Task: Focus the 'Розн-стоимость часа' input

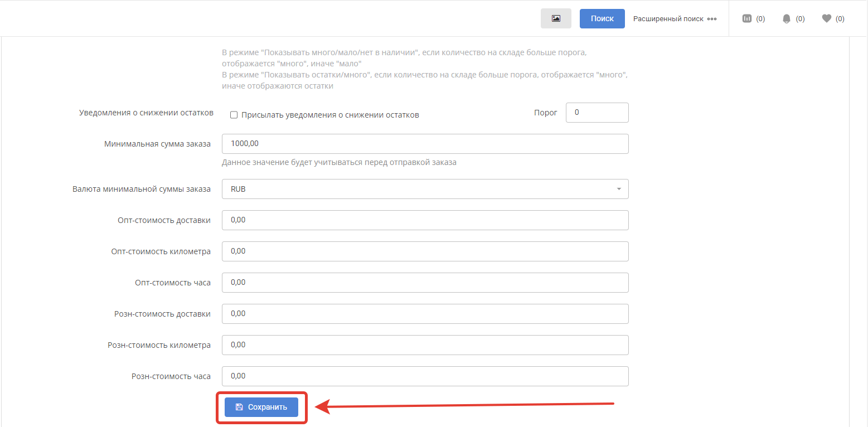Action: (425, 376)
